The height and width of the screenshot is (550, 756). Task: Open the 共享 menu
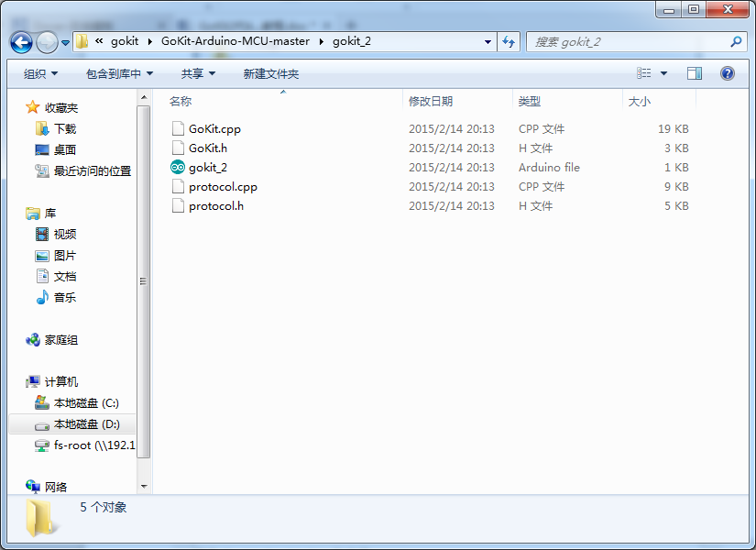click(x=198, y=74)
